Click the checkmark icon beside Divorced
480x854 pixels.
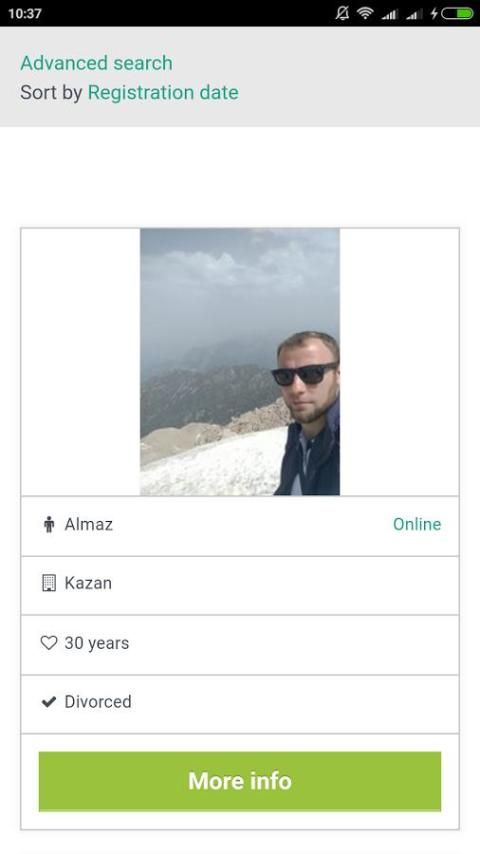tap(49, 702)
